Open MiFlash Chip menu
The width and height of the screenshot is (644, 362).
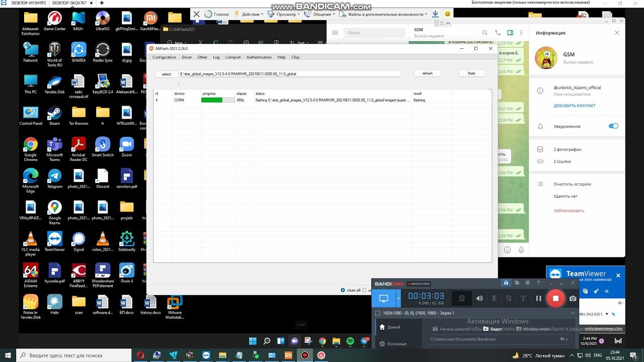[x=295, y=57]
